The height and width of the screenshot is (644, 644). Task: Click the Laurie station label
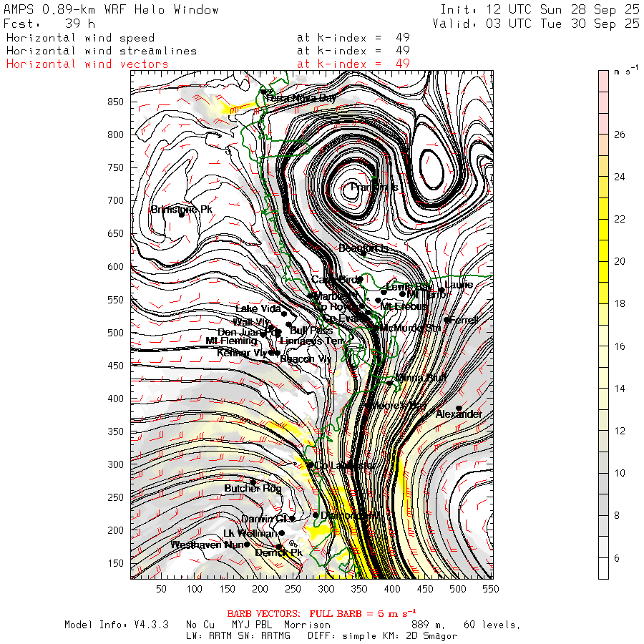[459, 285]
